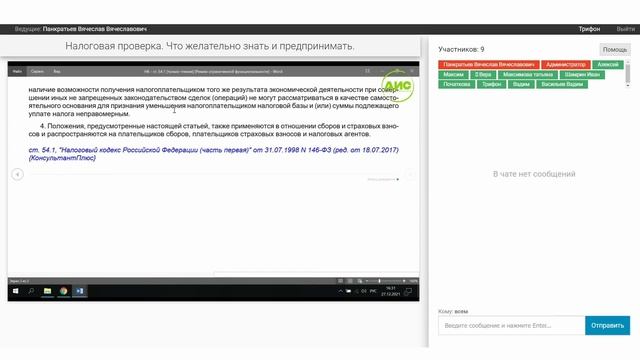
Task: Select participant Трифон in list
Action: [x=491, y=84]
